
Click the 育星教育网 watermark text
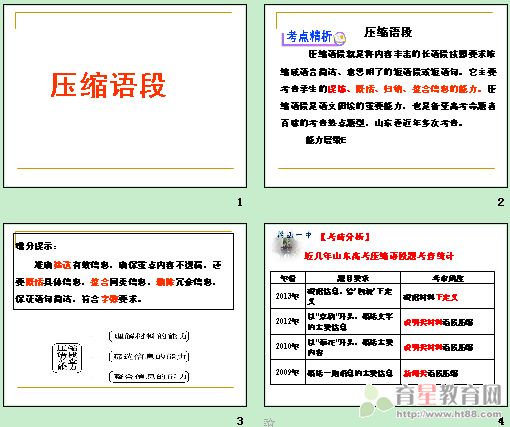tap(448, 395)
